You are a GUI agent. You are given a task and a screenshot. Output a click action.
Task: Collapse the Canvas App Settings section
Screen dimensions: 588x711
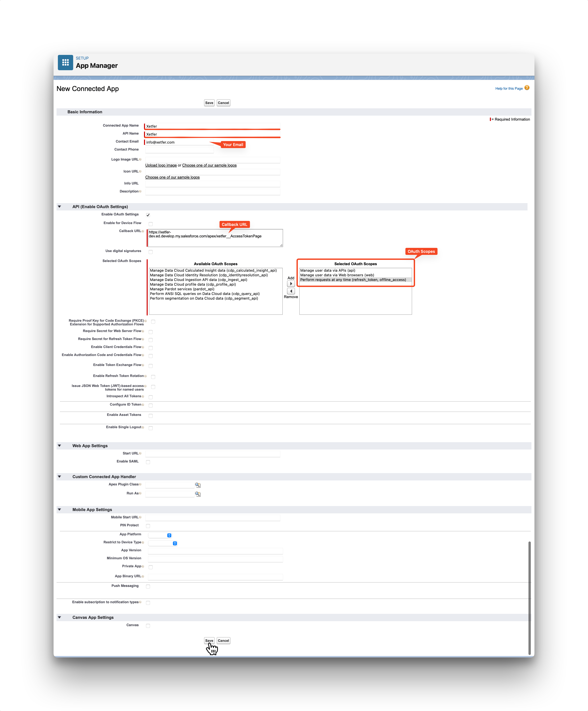(60, 617)
